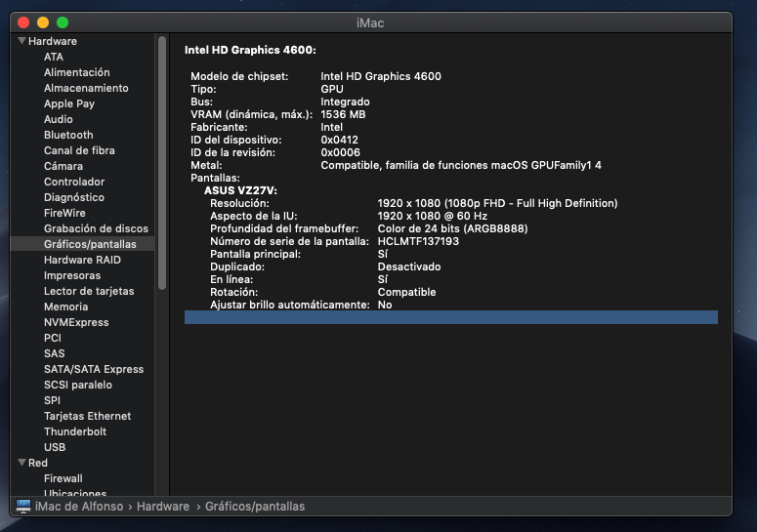Open Diagnóstico entry
Viewport: 757px width, 532px height.
(74, 197)
